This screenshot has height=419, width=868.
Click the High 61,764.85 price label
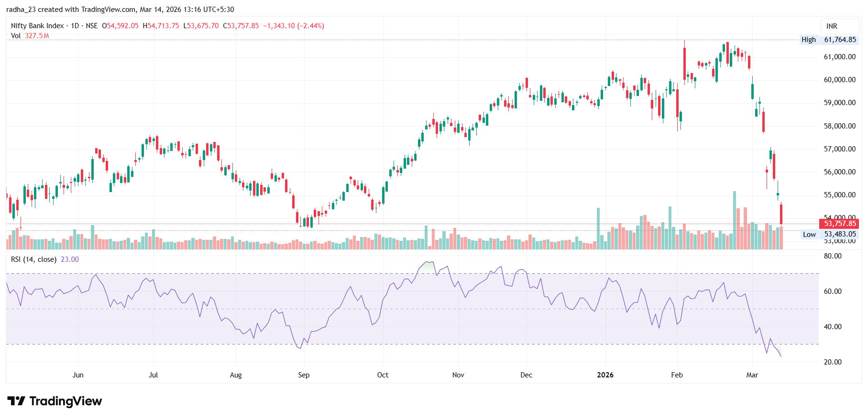point(829,40)
